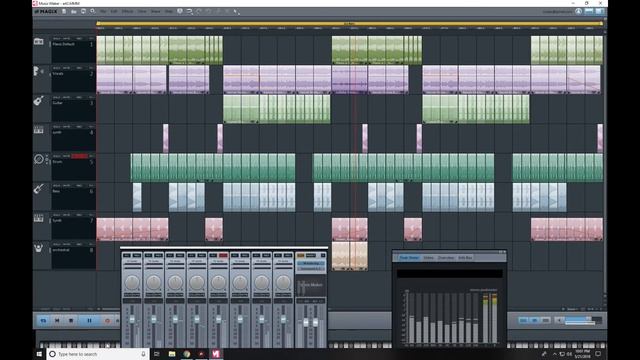Toggle SOLO on the Piano Default track
This screenshot has height=360, width=640.
click(56, 38)
